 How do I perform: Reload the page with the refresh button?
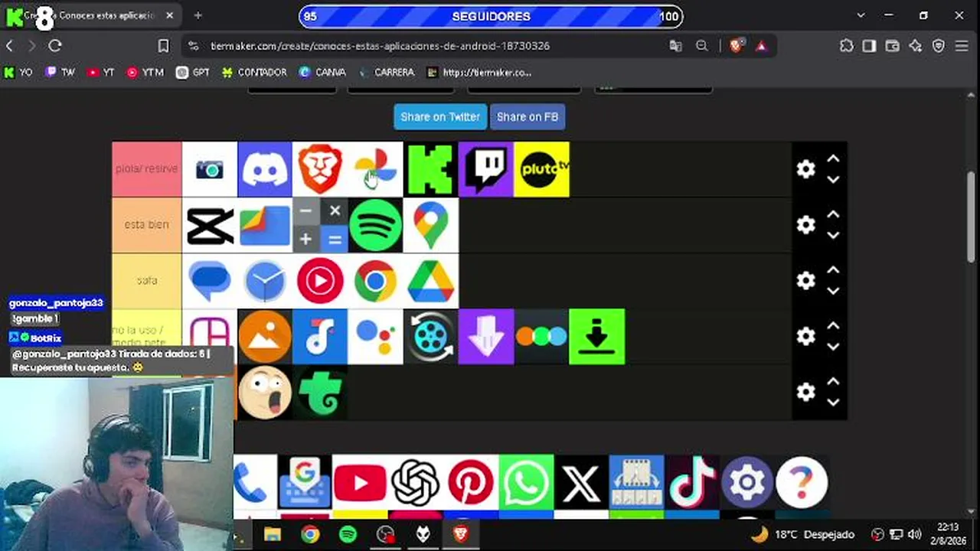point(55,46)
